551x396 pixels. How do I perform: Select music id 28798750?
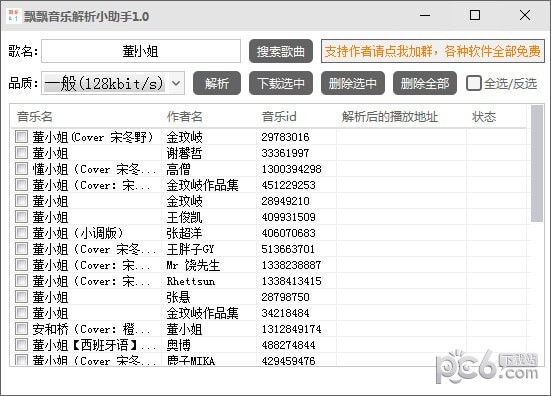tap(285, 297)
